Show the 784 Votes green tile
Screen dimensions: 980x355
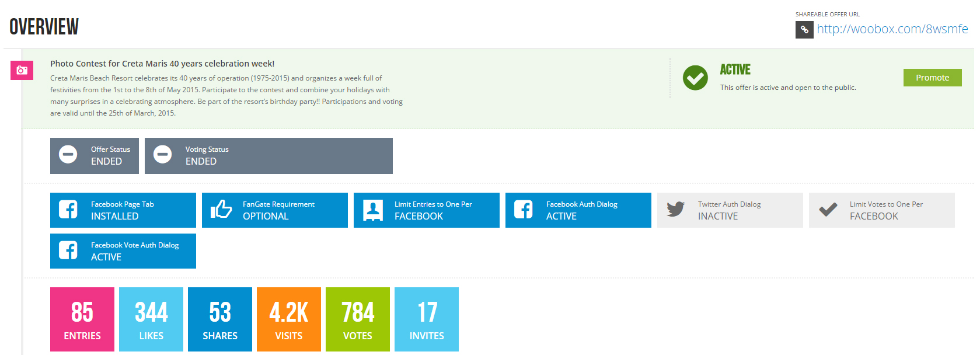358,319
